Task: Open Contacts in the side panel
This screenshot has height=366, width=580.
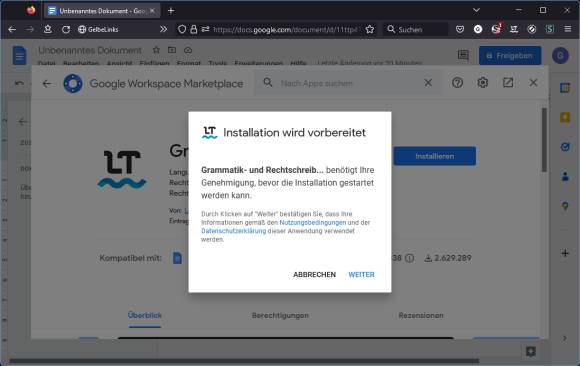Action: [565, 177]
